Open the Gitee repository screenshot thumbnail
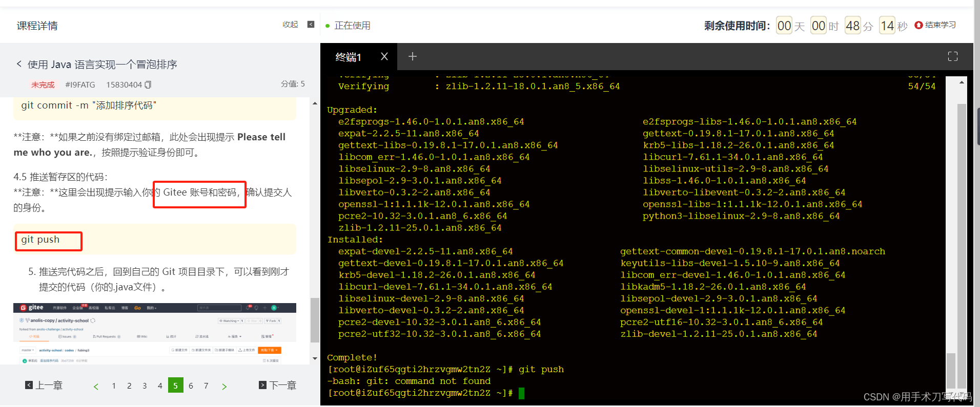Image resolution: width=980 pixels, height=407 pixels. pos(155,333)
